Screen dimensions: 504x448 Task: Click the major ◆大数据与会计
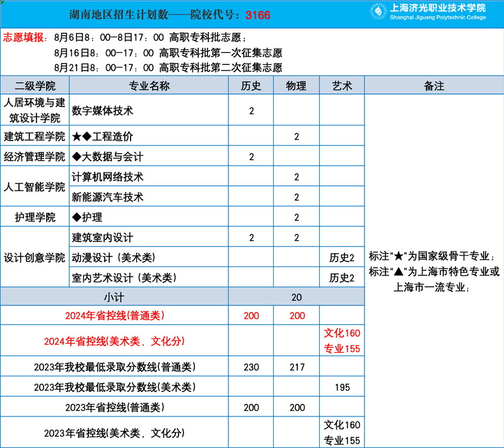pos(107,156)
